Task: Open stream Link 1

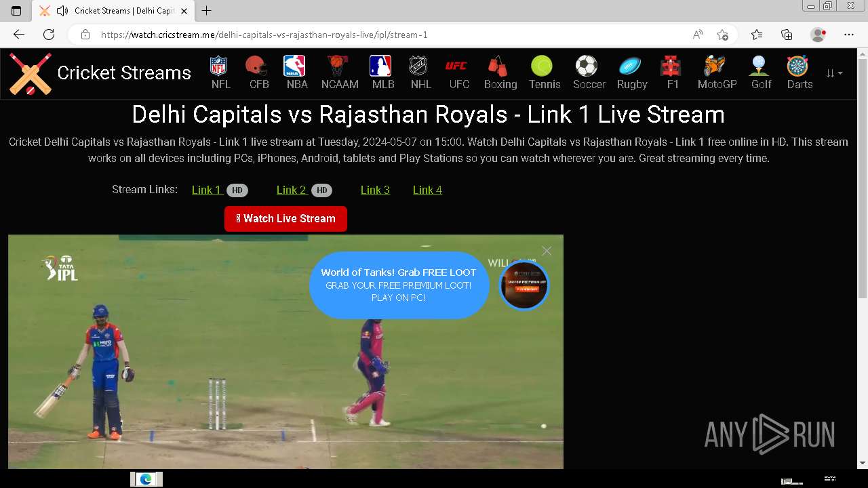Action: (x=206, y=190)
